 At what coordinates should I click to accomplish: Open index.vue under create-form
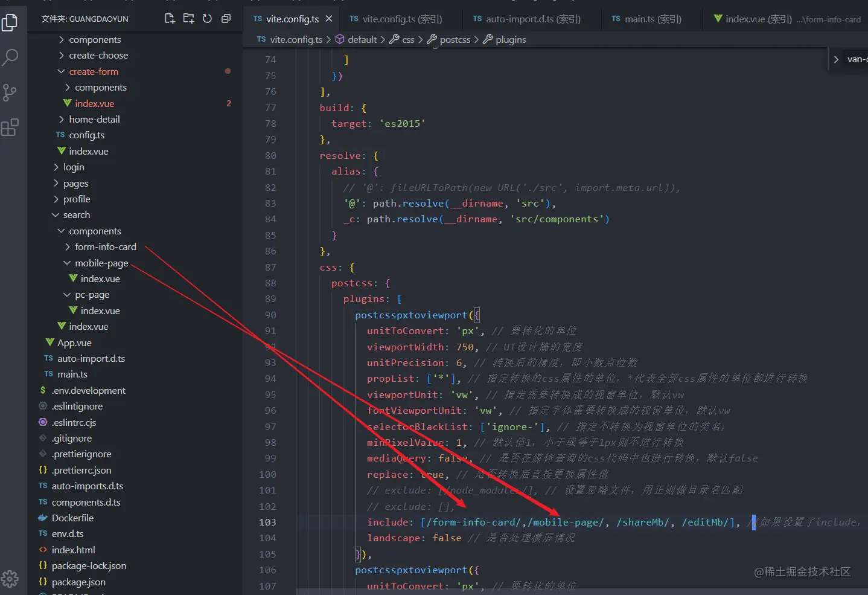[94, 103]
